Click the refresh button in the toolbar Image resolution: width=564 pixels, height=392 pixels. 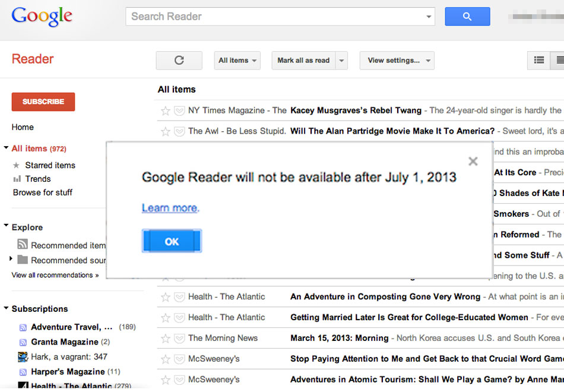tap(179, 60)
